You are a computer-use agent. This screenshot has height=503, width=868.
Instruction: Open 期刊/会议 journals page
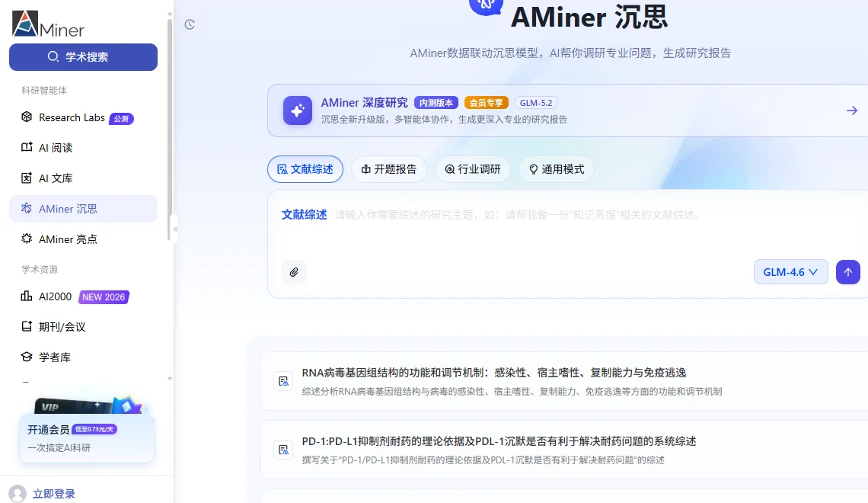click(x=83, y=327)
